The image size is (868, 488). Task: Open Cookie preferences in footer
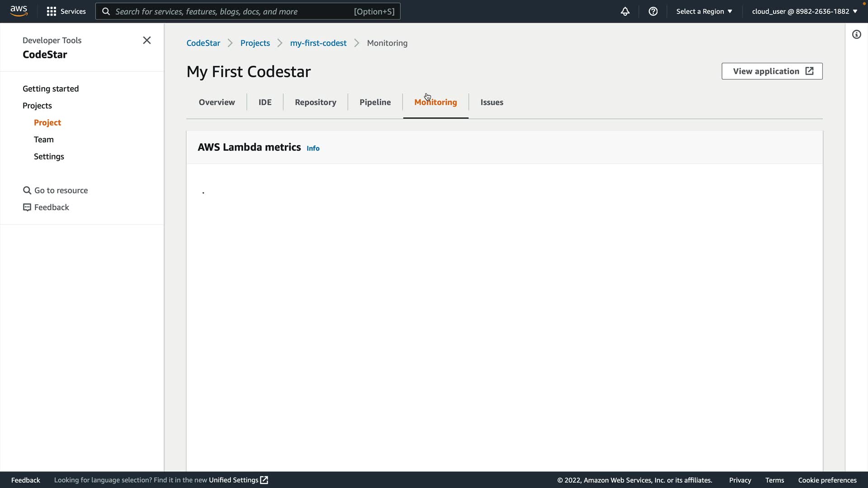(827, 480)
